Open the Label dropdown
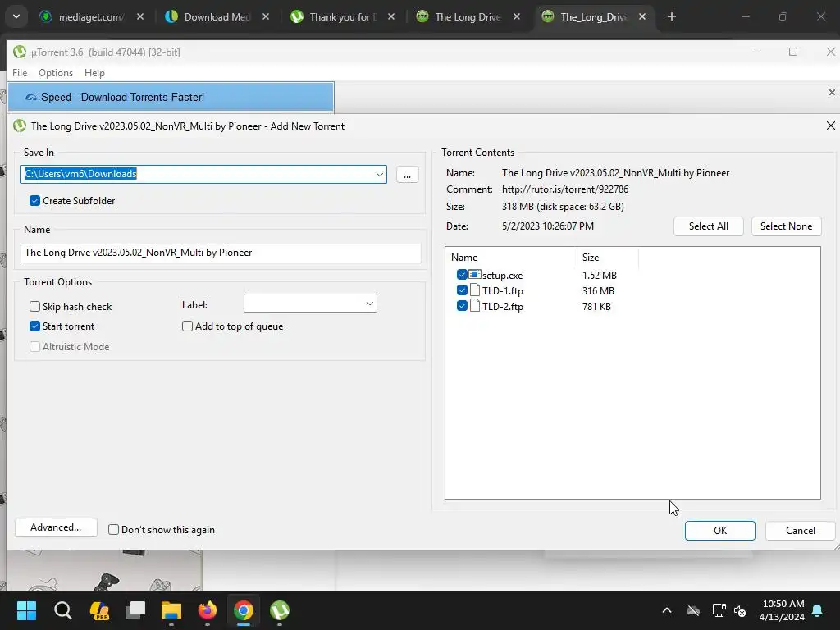 [x=370, y=304]
